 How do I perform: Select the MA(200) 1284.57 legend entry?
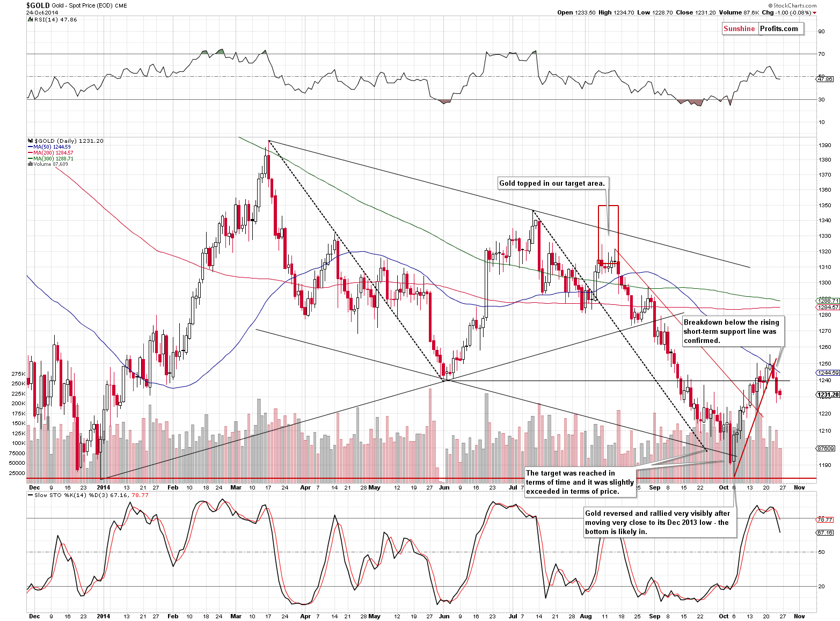pos(50,153)
